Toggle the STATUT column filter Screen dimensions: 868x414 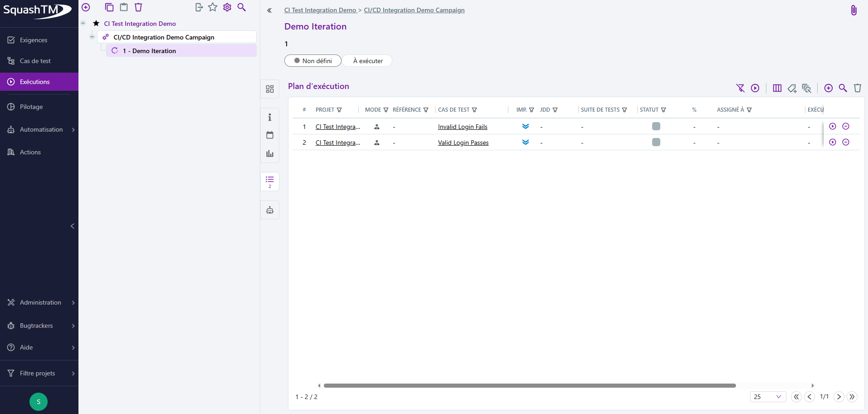(x=663, y=110)
